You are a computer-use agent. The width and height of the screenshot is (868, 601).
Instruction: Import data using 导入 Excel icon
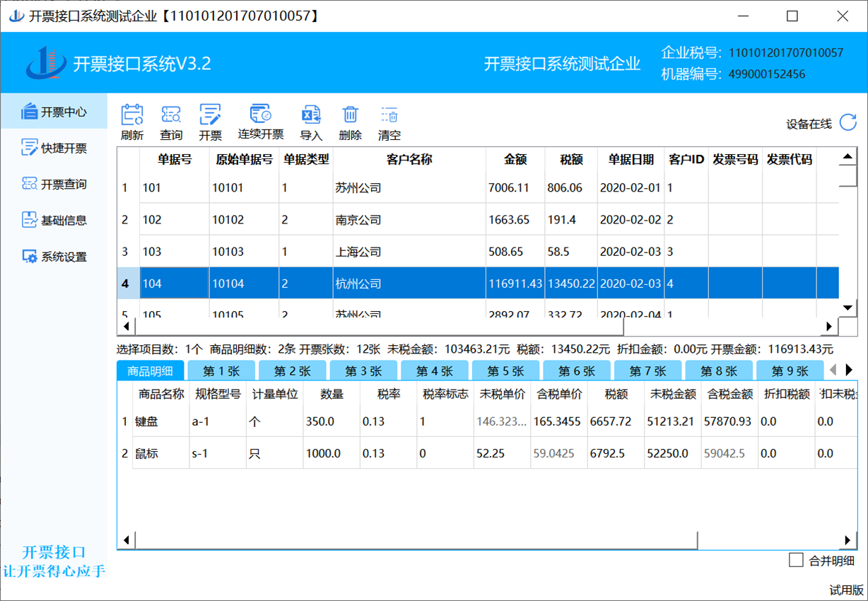311,115
